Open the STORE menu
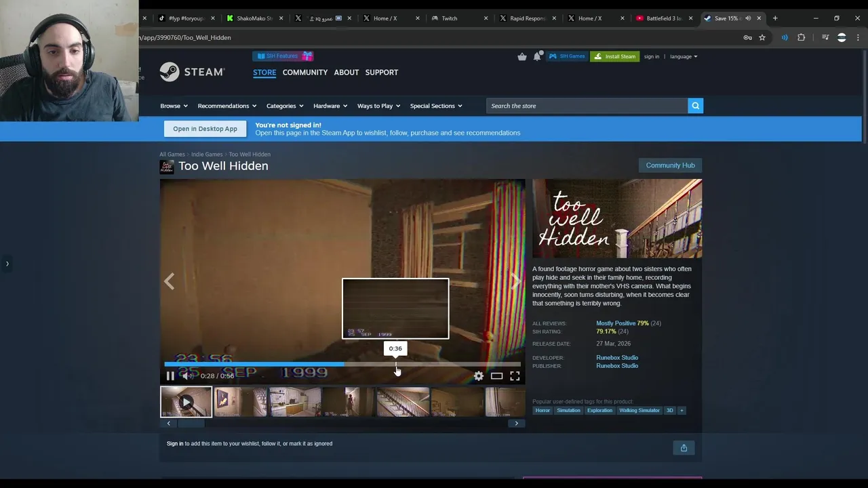 coord(264,73)
